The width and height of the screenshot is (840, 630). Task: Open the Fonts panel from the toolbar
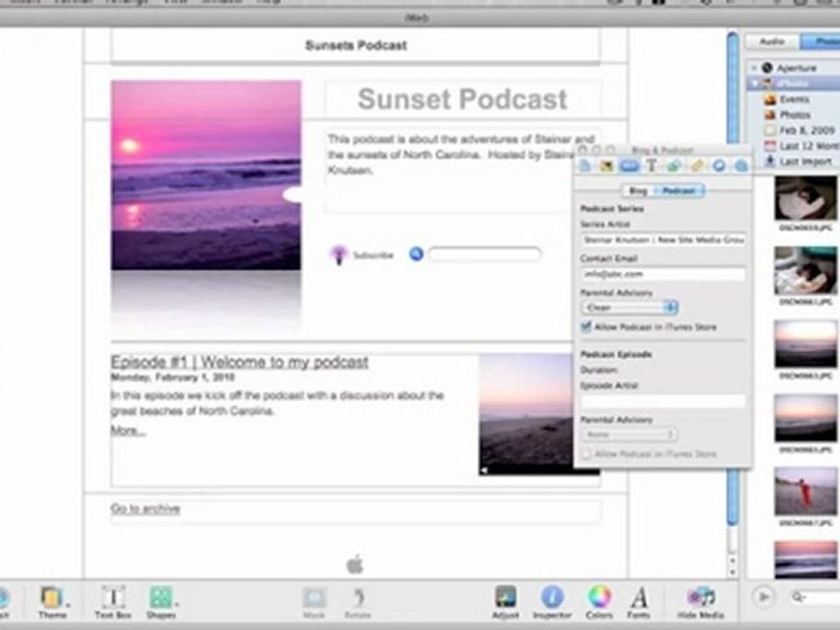[639, 602]
